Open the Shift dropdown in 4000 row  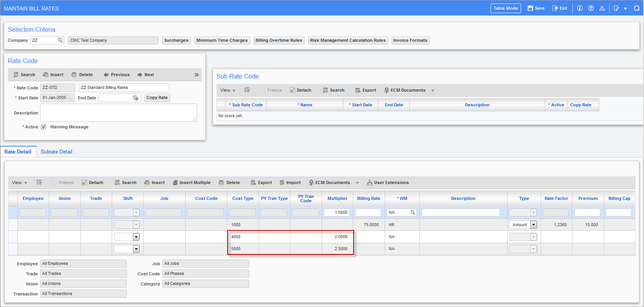click(x=136, y=237)
